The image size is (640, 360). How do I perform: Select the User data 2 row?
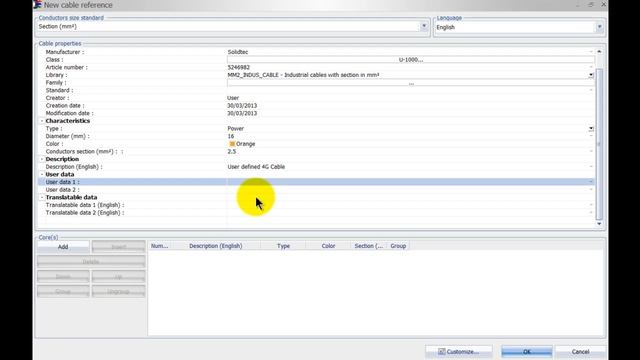pyautogui.click(x=316, y=190)
